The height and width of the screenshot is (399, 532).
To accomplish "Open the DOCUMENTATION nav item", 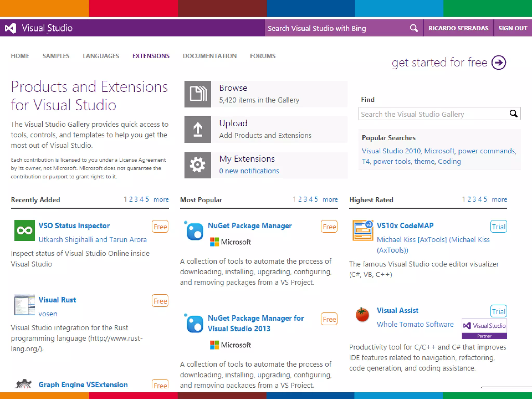I will [210, 56].
